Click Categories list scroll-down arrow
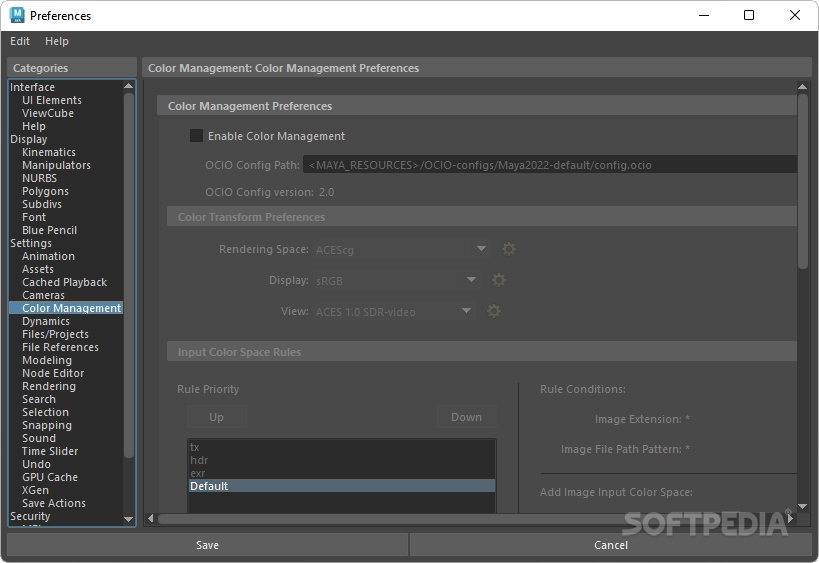819x563 pixels. click(x=128, y=520)
